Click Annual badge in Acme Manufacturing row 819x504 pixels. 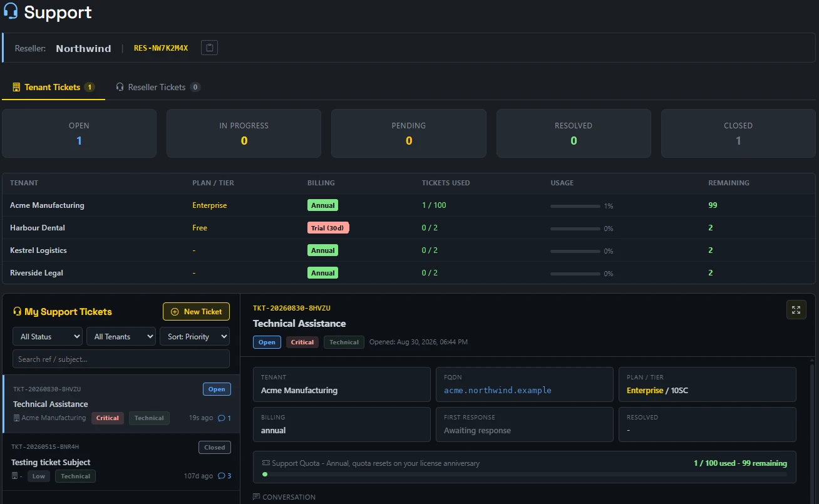[x=322, y=205]
